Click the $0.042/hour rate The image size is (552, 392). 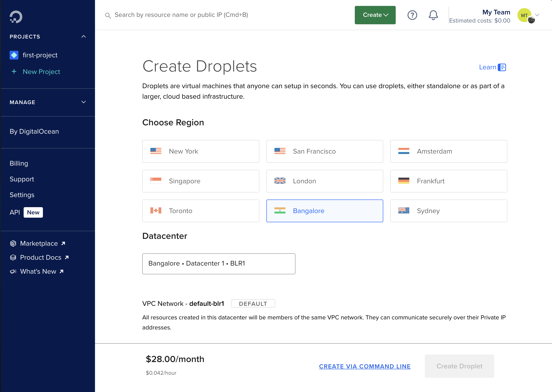coord(161,373)
